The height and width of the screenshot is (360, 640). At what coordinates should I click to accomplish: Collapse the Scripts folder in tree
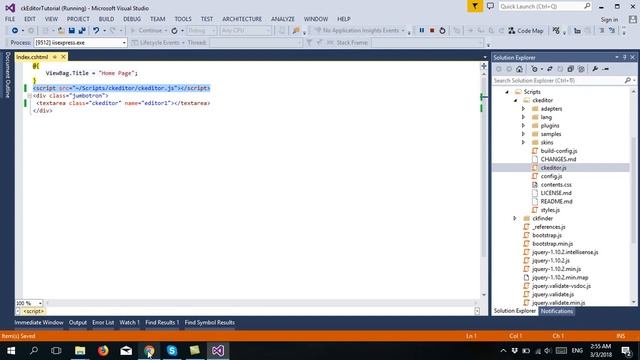[507, 92]
